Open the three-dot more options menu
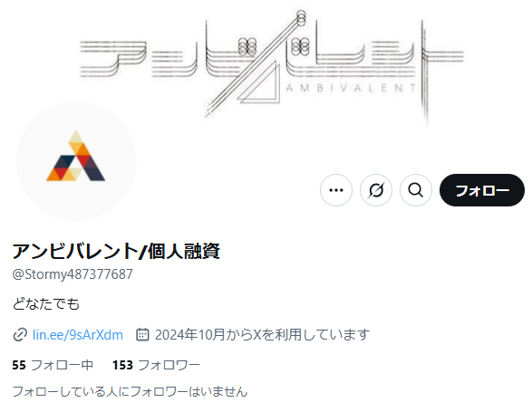Viewport: 532px width, 412px height. coord(336,190)
